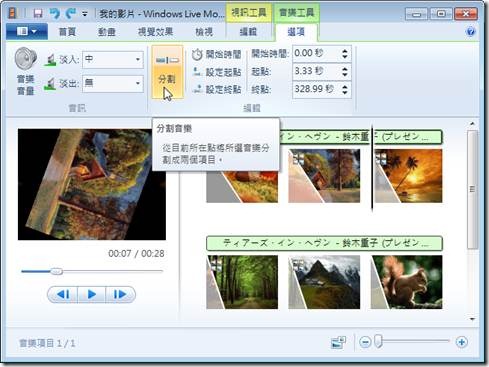
Task: Select the forest path clip
Action: 242,282
